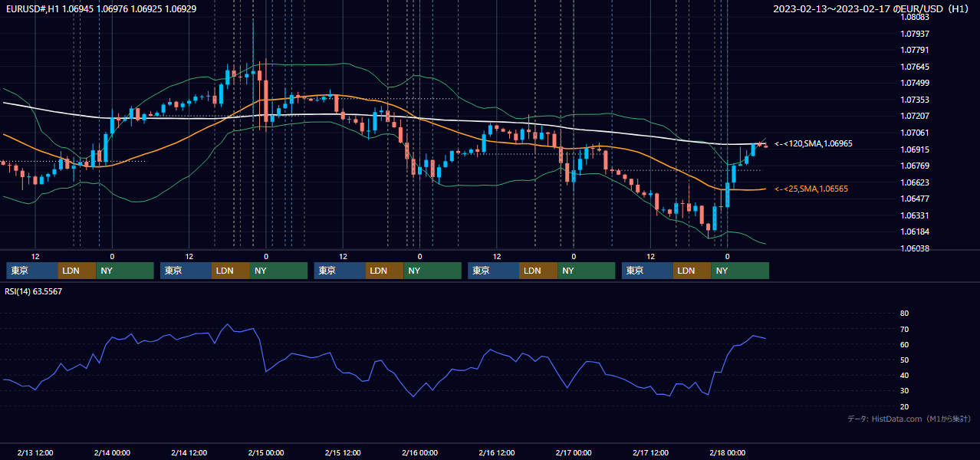Click price axis value 1.06915
Viewport: 980px width, 460px height.
pos(915,149)
